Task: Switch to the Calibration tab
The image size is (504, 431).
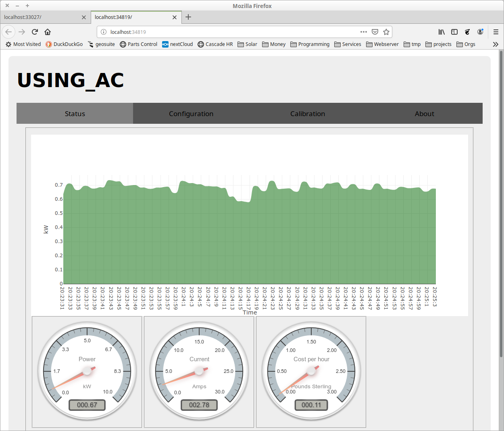Action: point(308,114)
